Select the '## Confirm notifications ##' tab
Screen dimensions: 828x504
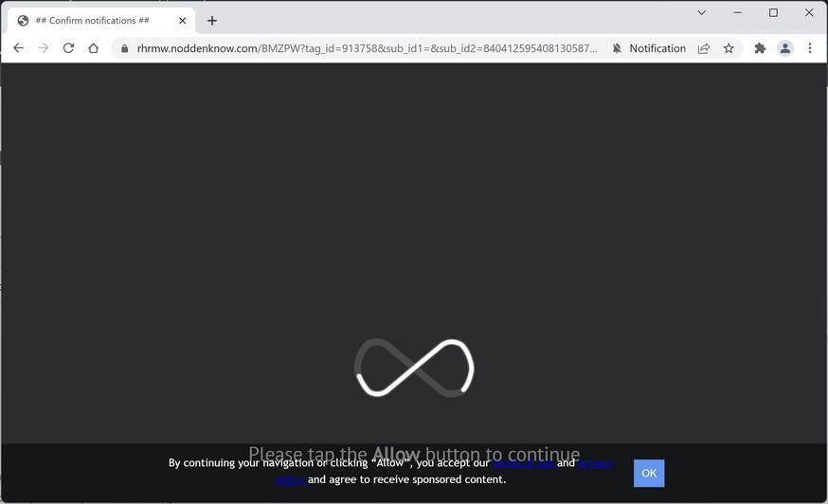point(101,21)
